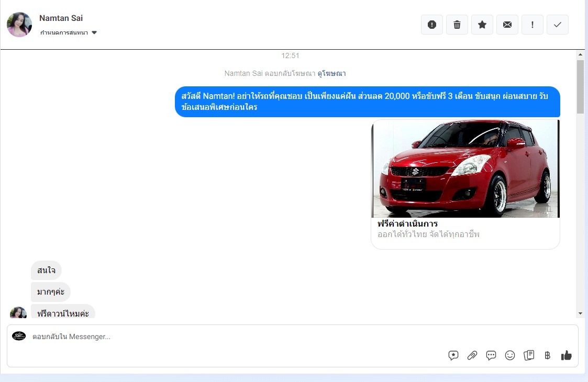Click the scrollbar down arrow in chat

pyautogui.click(x=580, y=313)
